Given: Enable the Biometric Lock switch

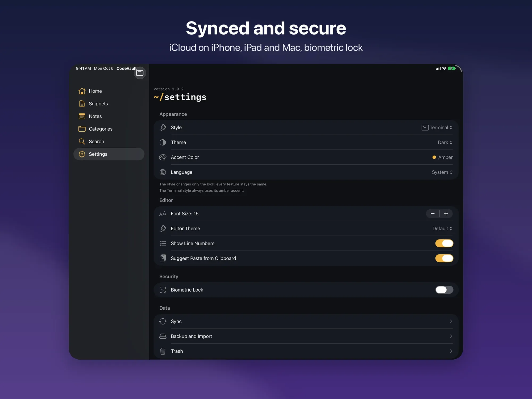Looking at the screenshot, I should [x=444, y=290].
